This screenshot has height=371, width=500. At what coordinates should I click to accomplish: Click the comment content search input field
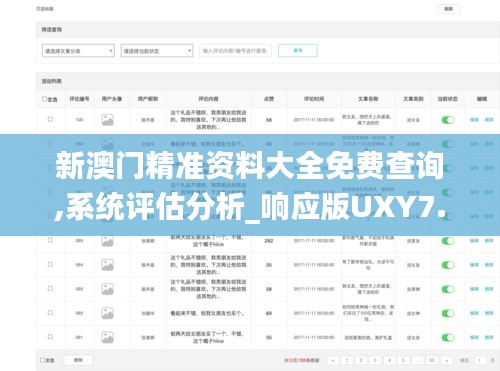[x=235, y=51]
